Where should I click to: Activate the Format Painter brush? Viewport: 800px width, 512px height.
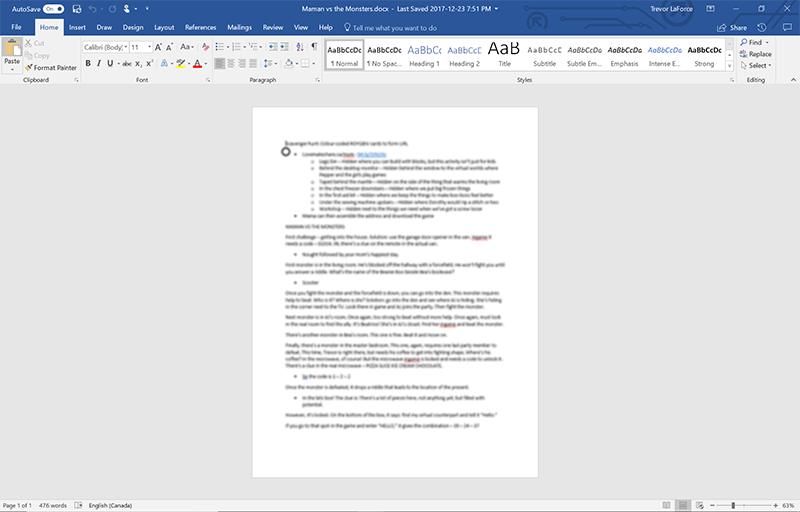point(29,67)
